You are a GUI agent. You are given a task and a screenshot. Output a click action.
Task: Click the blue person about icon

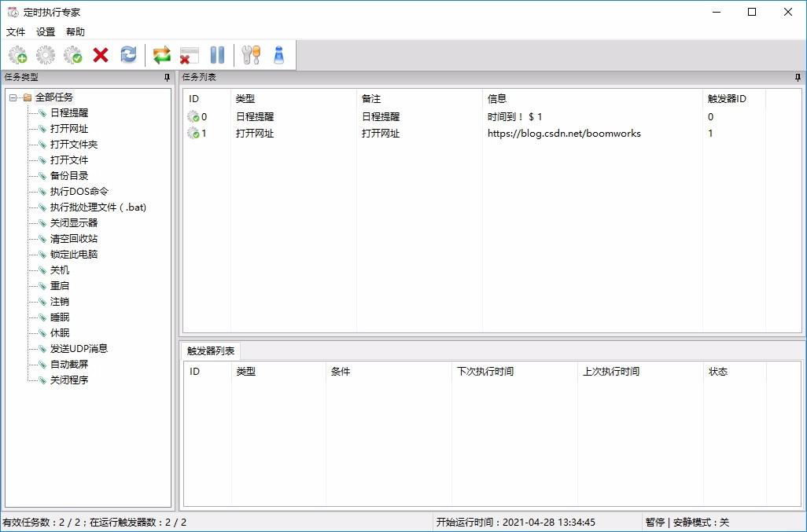pyautogui.click(x=278, y=55)
